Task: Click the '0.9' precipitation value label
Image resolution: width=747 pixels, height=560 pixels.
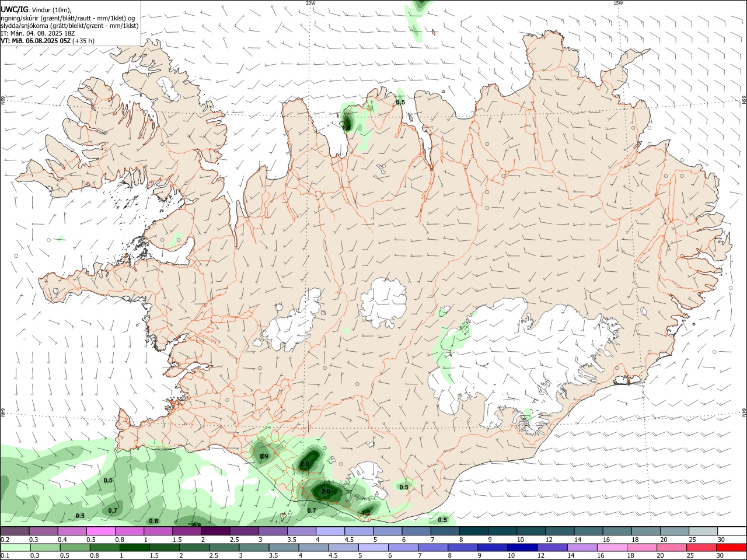Action: [264, 456]
